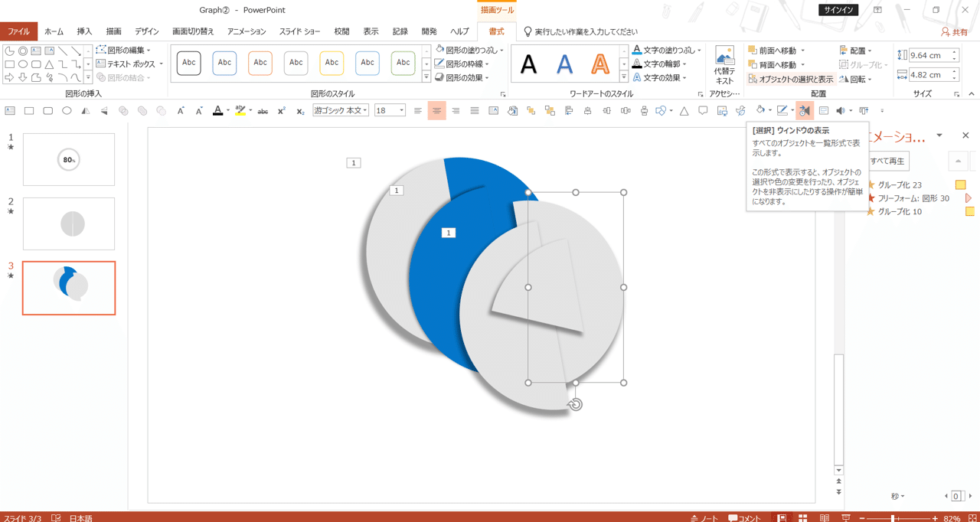
Task: Click オブジェクトの選択と表示 button
Action: click(x=791, y=79)
